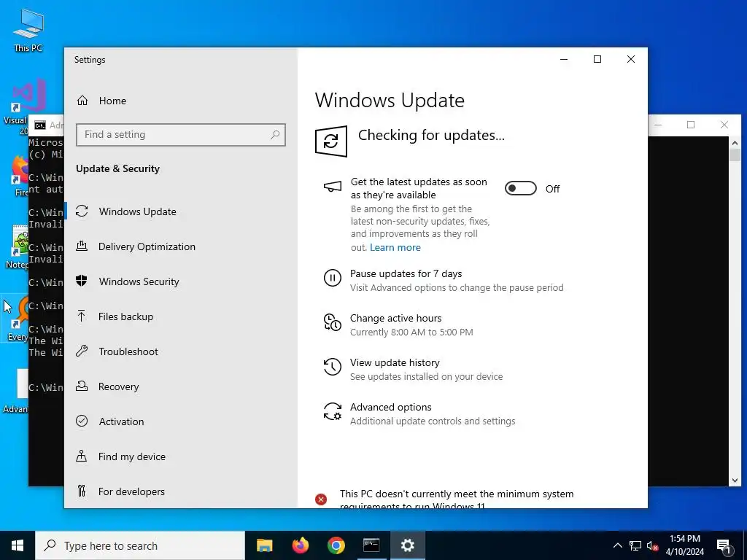Open Google Chrome from the taskbar
Image resolution: width=747 pixels, height=560 pixels.
(336, 545)
